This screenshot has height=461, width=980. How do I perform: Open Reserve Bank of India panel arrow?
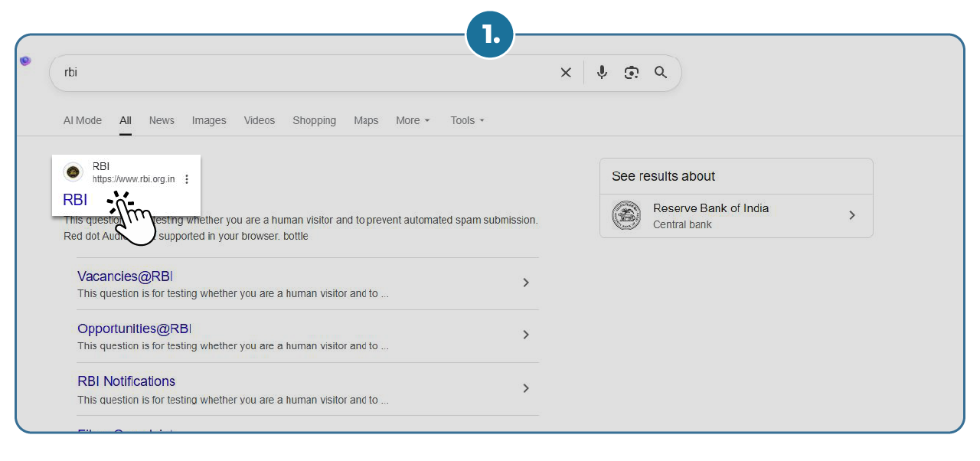tap(851, 216)
